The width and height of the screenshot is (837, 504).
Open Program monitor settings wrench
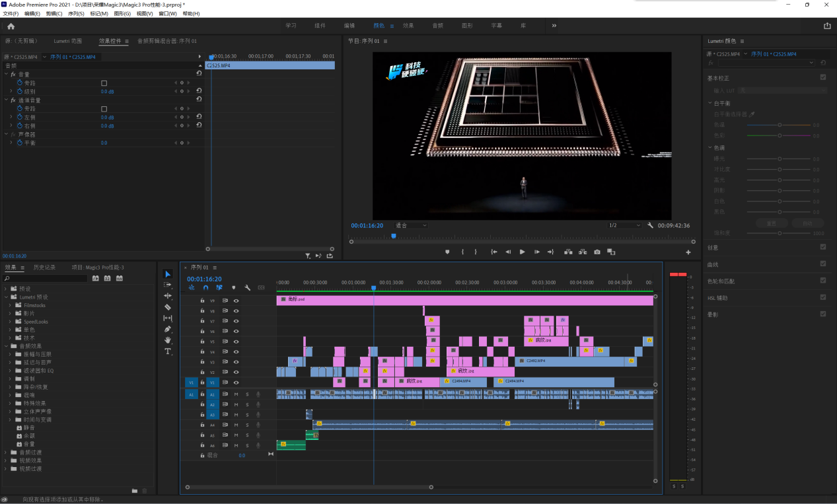coord(651,225)
